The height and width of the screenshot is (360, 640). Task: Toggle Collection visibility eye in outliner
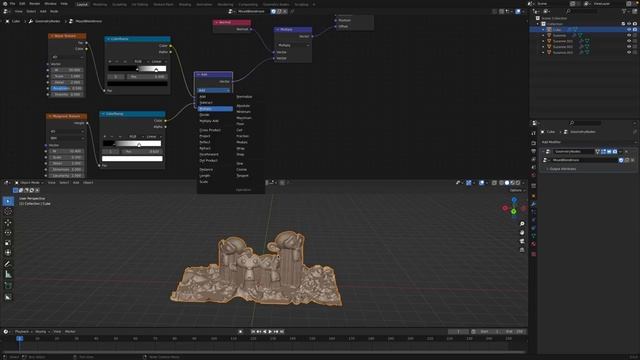click(629, 24)
